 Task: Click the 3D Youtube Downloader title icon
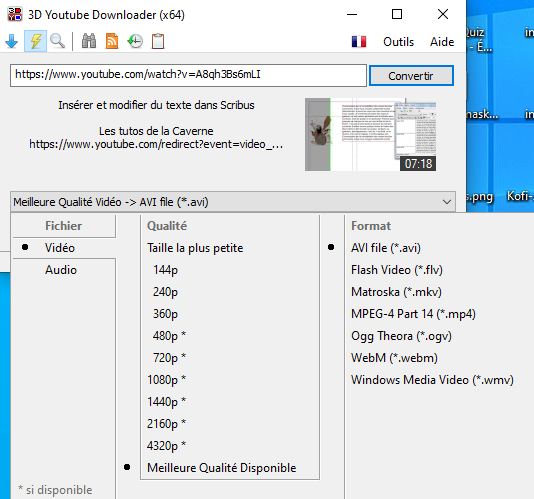[15, 15]
